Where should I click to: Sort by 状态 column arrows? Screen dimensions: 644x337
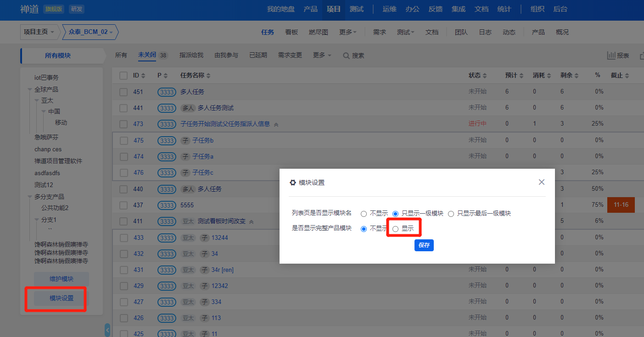pos(485,76)
